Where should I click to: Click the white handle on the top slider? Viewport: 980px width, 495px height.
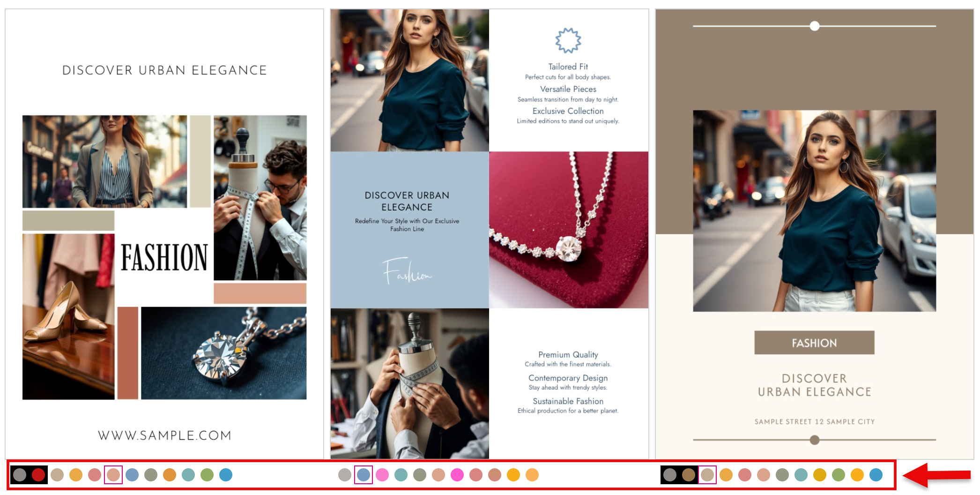(815, 27)
